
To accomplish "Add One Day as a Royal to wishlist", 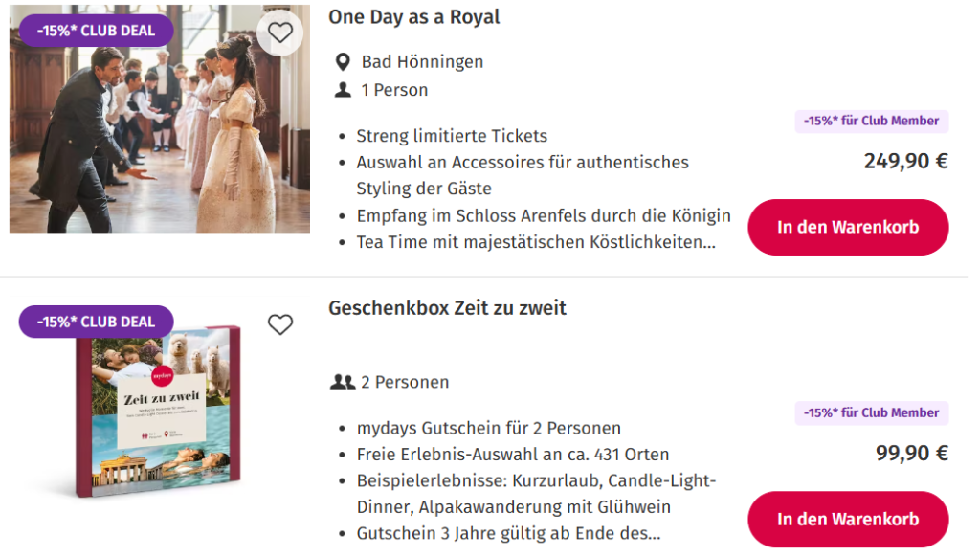I will click(x=279, y=33).
